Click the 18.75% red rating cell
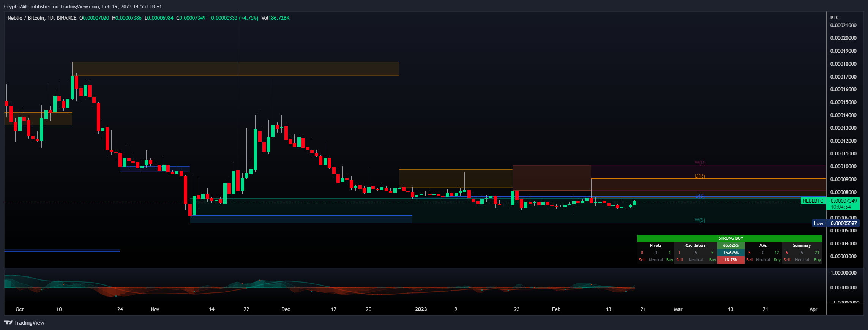The height and width of the screenshot is (330, 868). pyautogui.click(x=731, y=260)
